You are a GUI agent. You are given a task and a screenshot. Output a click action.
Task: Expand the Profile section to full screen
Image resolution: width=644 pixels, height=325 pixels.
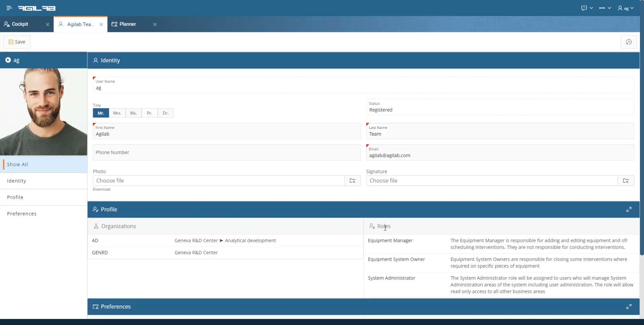(629, 209)
